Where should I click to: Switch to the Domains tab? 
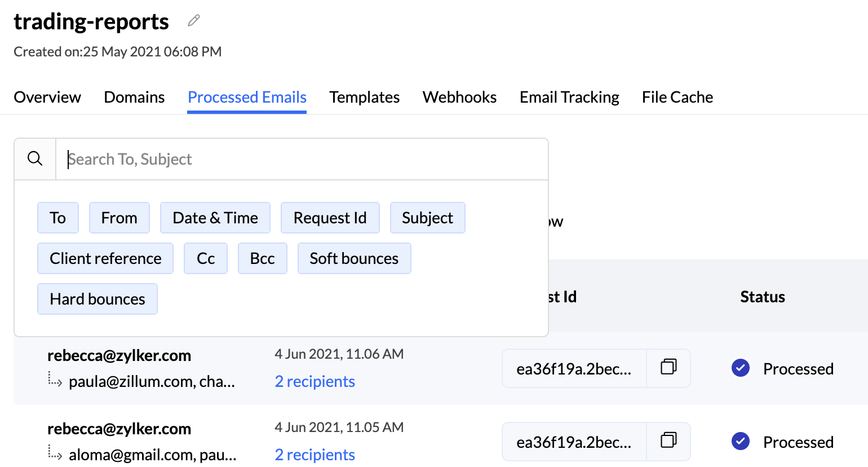pyautogui.click(x=134, y=97)
